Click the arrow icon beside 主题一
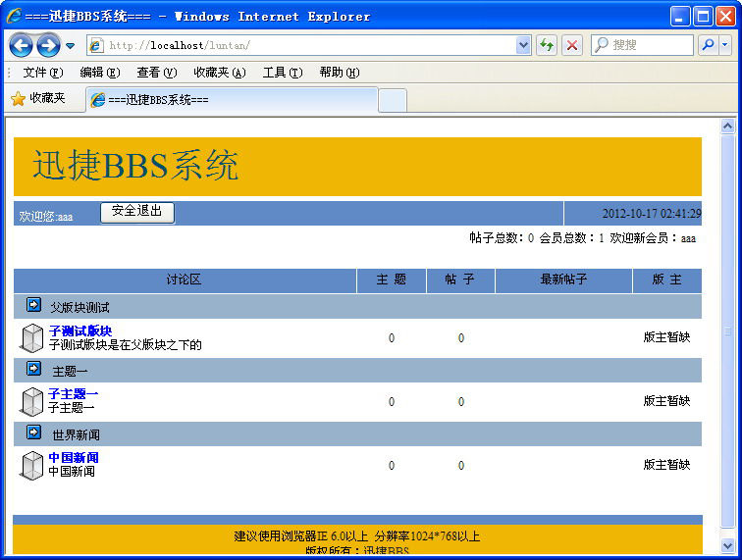 click(x=33, y=368)
